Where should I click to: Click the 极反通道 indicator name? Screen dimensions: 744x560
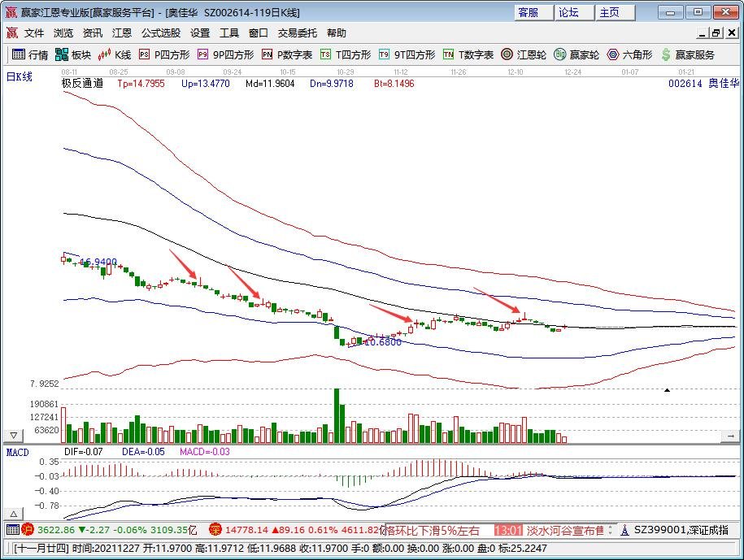point(83,84)
